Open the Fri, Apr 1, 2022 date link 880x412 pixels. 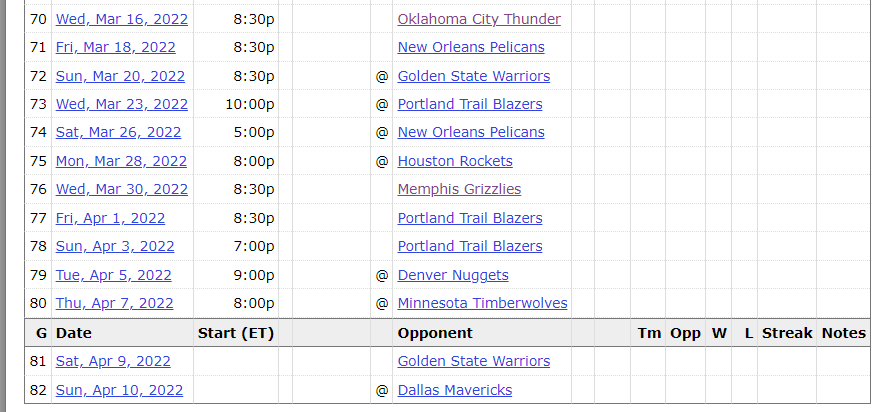tap(110, 218)
